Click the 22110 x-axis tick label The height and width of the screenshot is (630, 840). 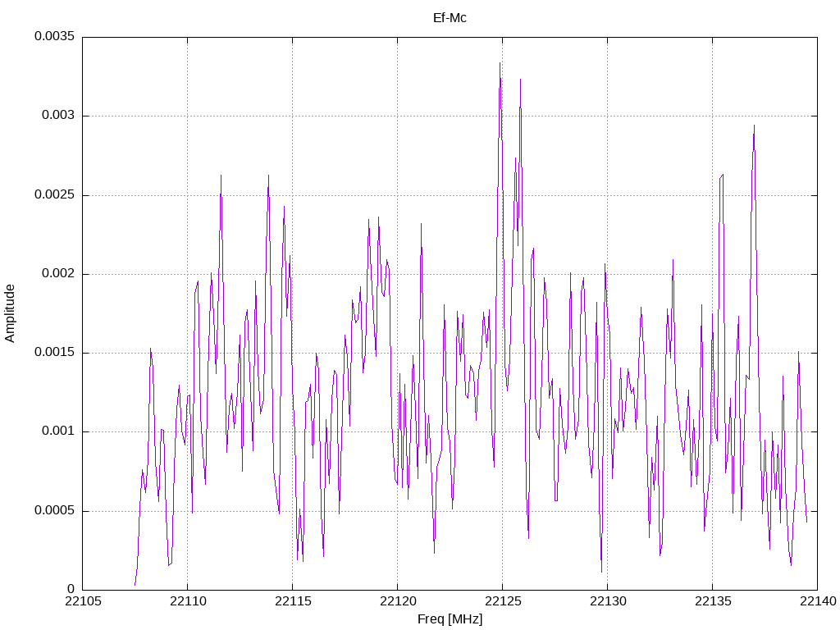click(x=188, y=601)
